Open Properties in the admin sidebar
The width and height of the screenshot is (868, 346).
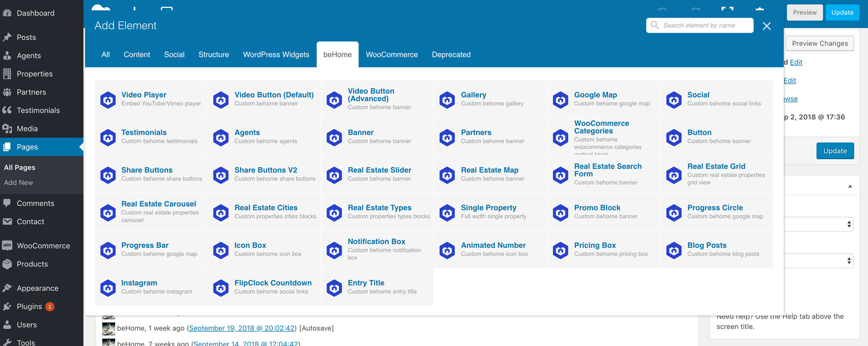(42, 74)
